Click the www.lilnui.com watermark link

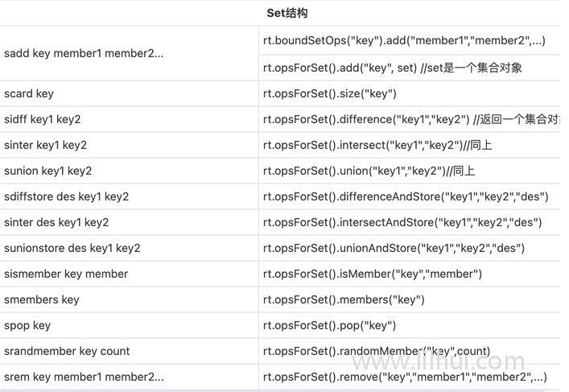(x=439, y=361)
